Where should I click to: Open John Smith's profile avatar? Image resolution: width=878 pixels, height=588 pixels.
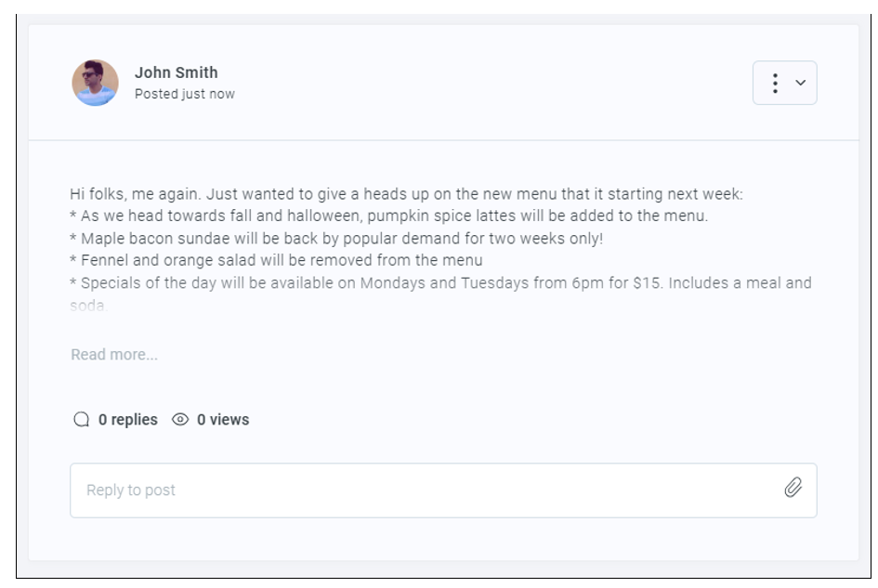click(95, 83)
